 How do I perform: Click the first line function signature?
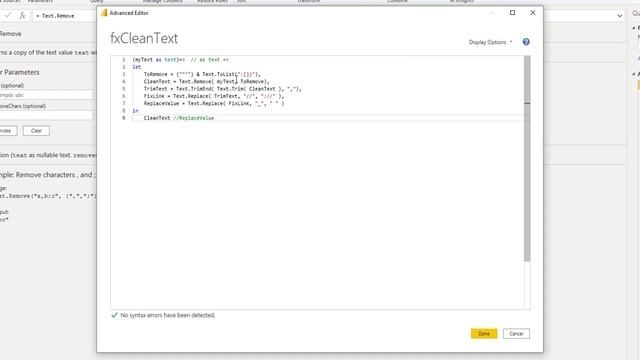tap(180, 60)
